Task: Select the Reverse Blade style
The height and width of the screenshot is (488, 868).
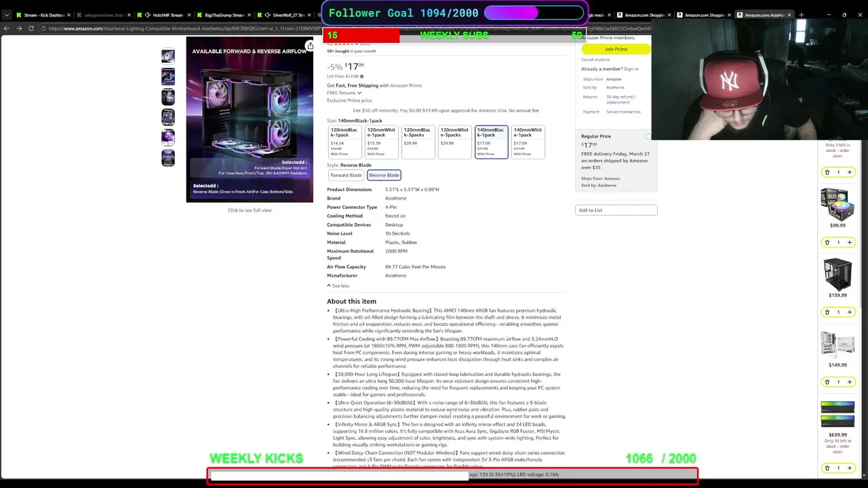Action: point(384,175)
